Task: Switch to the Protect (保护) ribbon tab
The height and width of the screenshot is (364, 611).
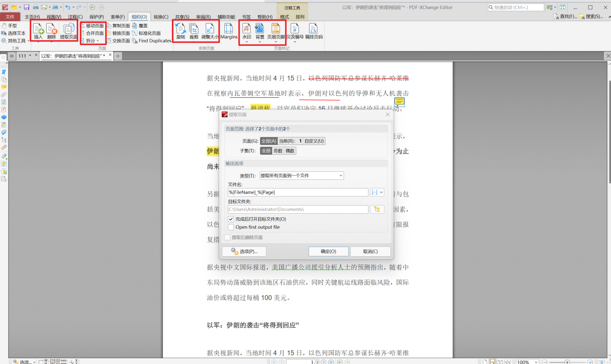Action: point(97,17)
